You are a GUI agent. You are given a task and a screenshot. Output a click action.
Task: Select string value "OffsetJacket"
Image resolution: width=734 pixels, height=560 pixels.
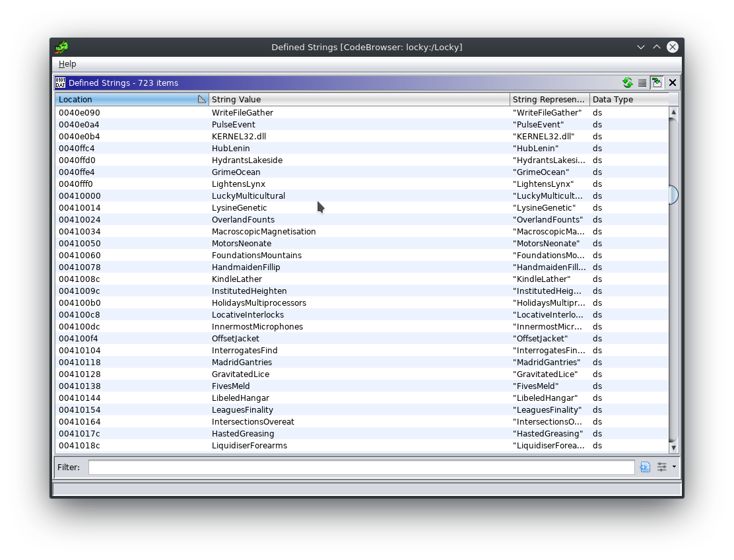click(236, 339)
